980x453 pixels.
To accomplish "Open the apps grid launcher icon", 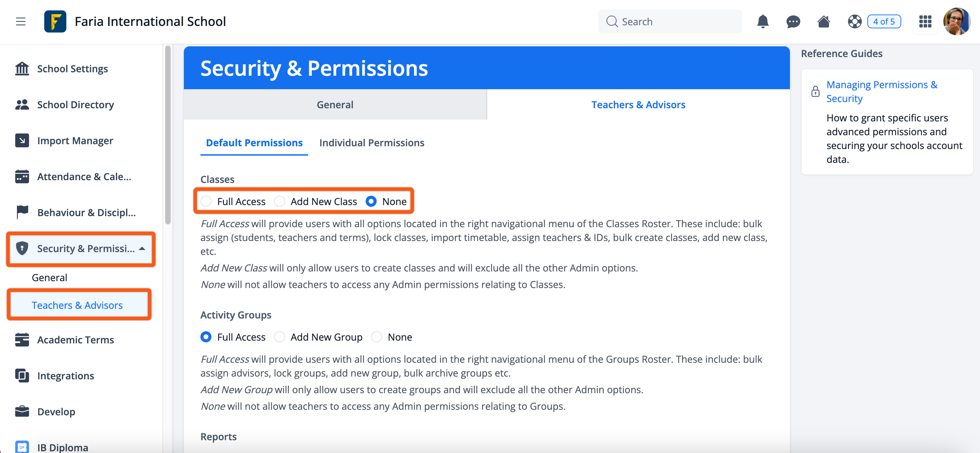I will point(925,22).
